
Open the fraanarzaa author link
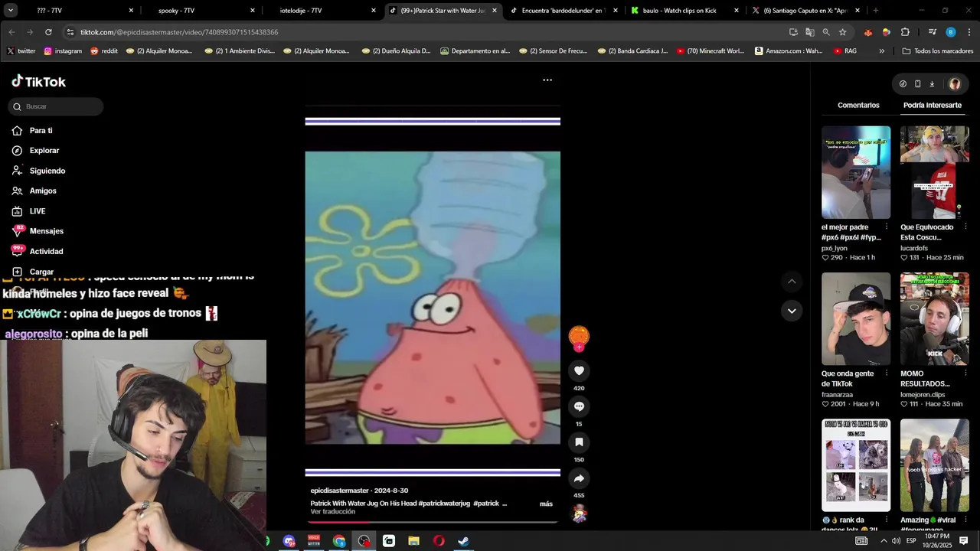(x=837, y=394)
